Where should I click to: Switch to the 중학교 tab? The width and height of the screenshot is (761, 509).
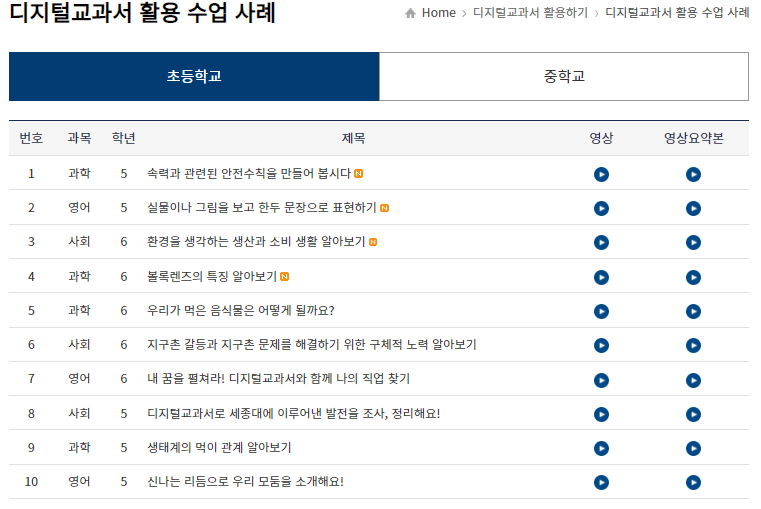coord(564,76)
